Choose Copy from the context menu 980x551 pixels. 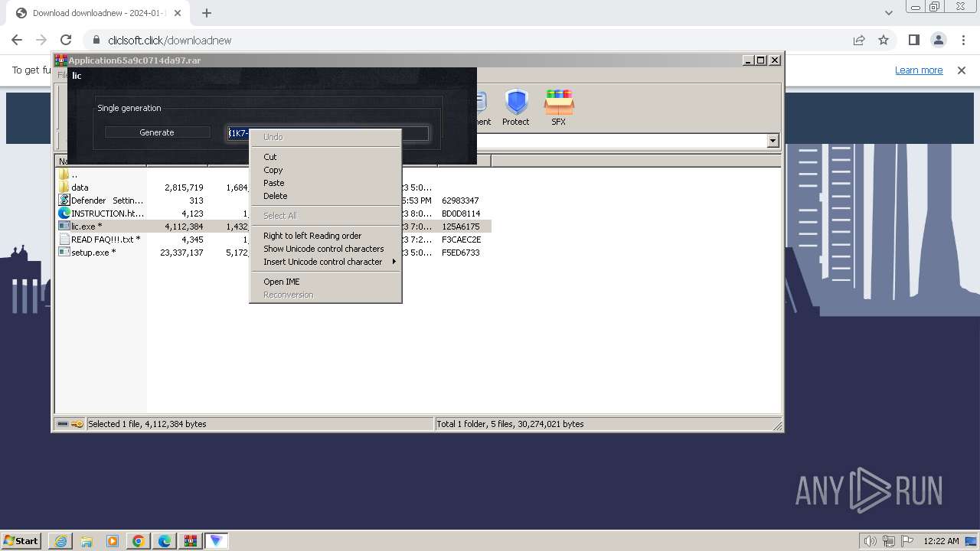click(x=325, y=170)
